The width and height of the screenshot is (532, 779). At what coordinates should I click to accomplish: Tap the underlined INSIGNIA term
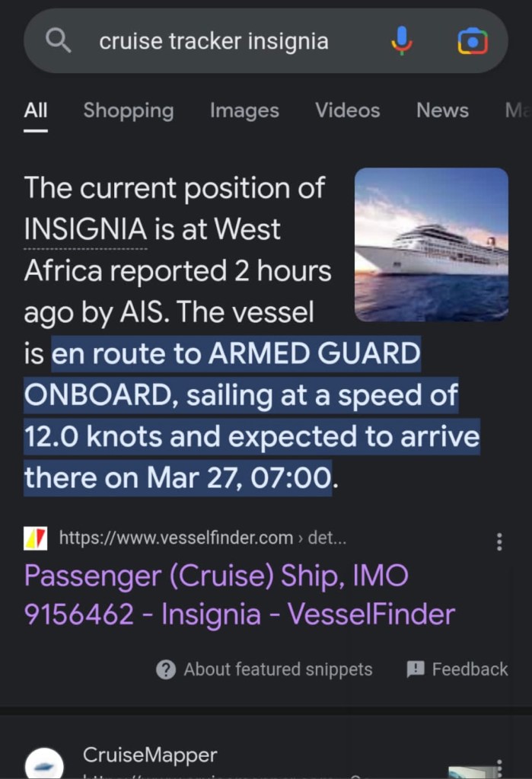tap(84, 229)
